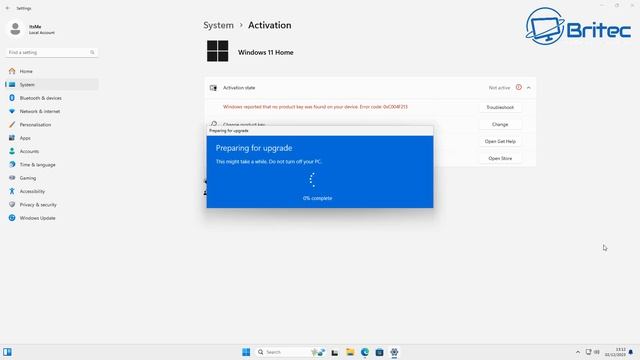Click the Preparing for upgrade dialog title bar

click(320, 131)
